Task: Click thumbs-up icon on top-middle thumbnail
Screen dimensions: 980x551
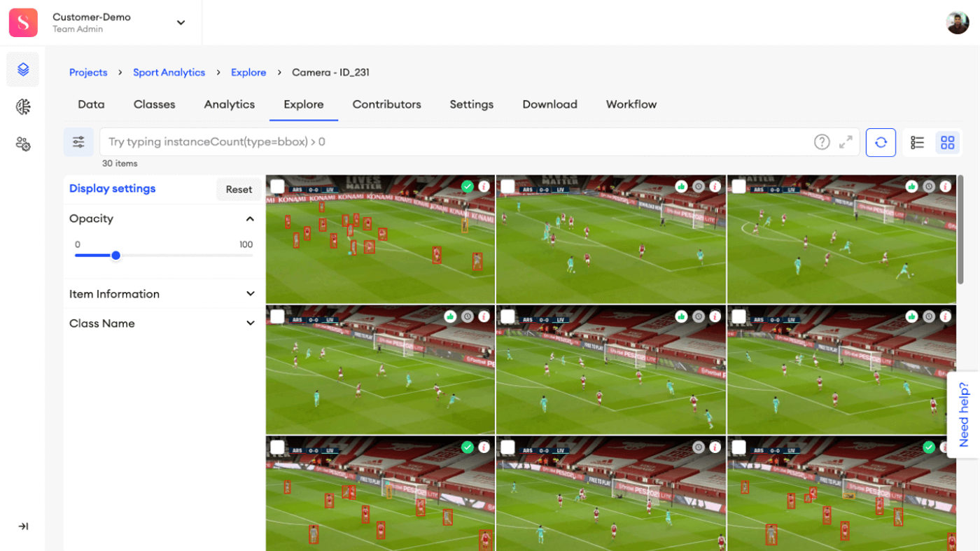Action: coord(681,186)
